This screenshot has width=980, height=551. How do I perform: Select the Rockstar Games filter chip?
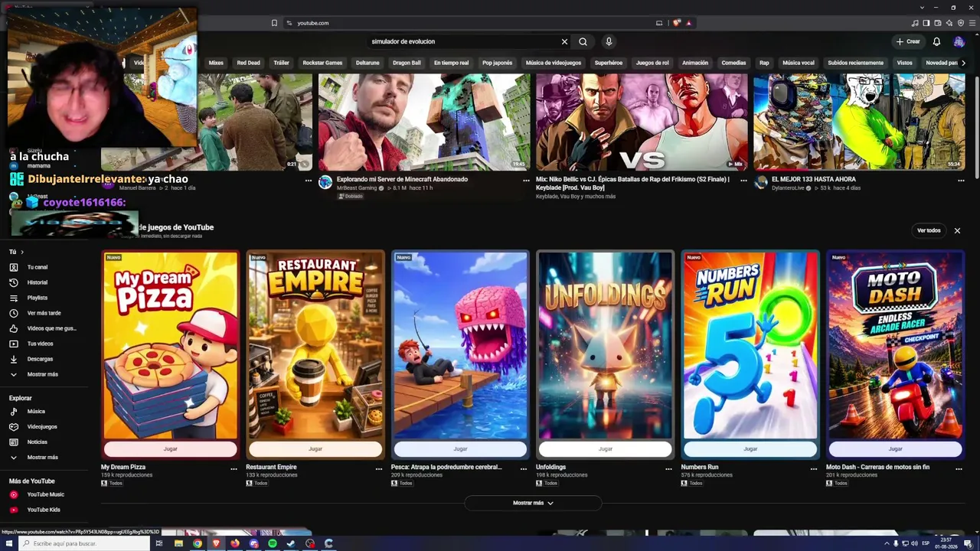(322, 63)
